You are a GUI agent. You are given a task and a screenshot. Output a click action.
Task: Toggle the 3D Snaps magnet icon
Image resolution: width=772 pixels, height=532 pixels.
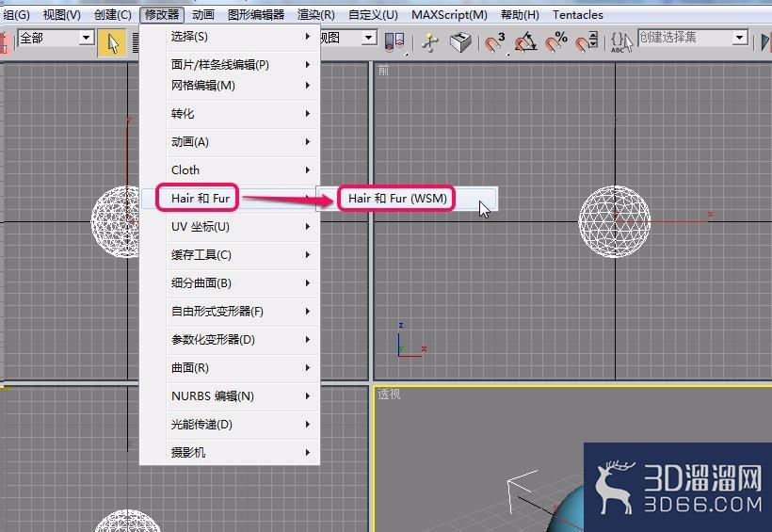click(495, 42)
